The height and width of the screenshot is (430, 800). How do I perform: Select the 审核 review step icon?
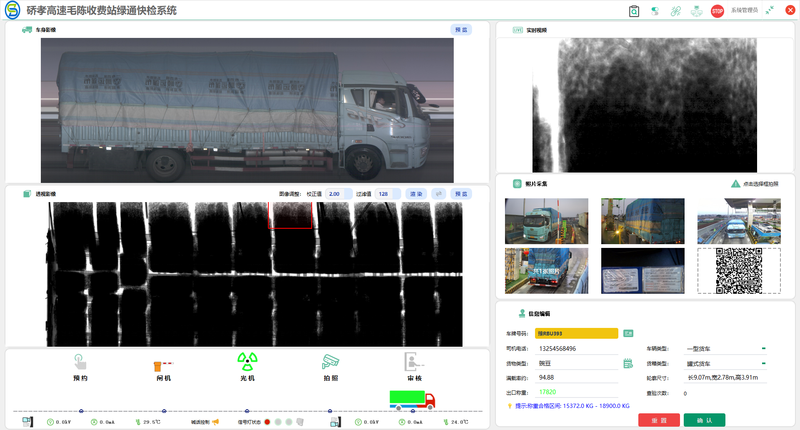point(413,362)
